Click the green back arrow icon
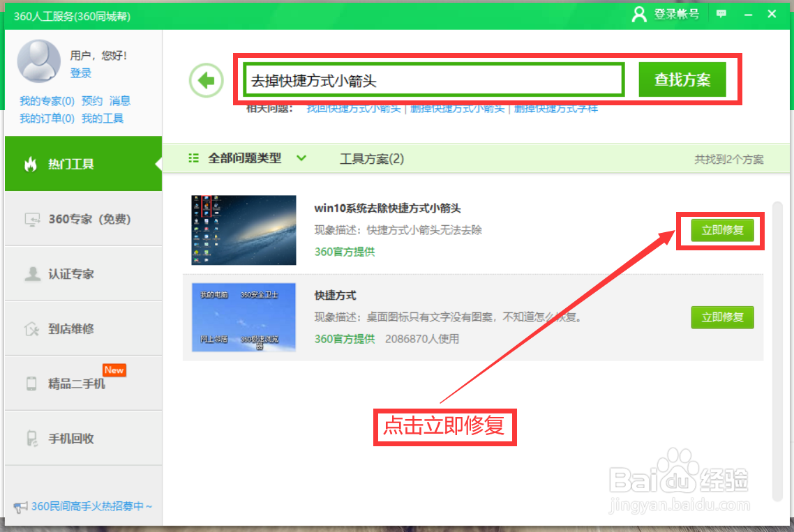 point(206,79)
